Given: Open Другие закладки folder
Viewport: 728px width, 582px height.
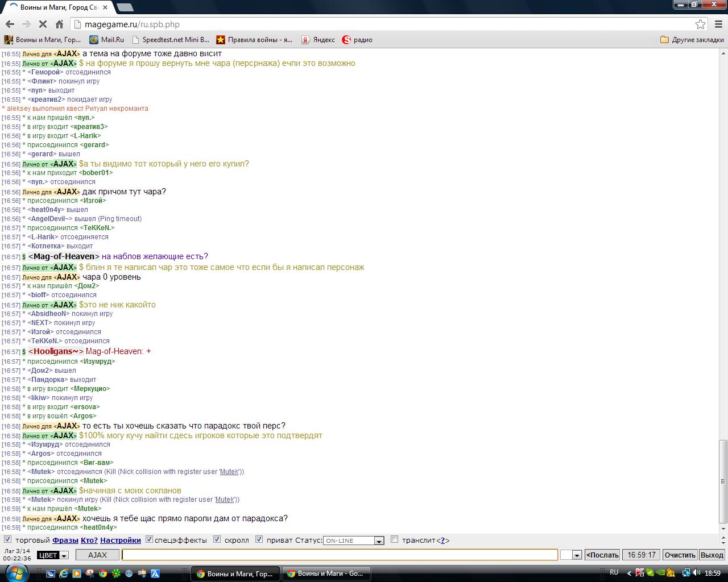Looking at the screenshot, I should click(x=692, y=40).
